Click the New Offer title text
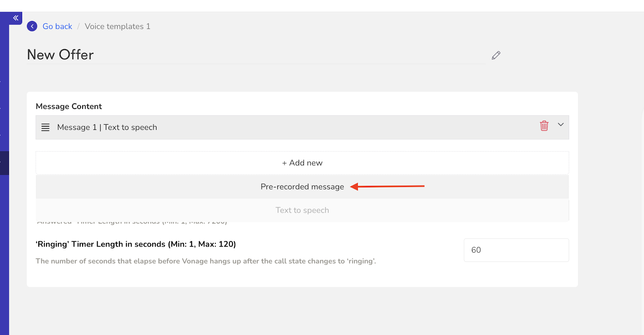The width and height of the screenshot is (644, 335). pyautogui.click(x=60, y=54)
